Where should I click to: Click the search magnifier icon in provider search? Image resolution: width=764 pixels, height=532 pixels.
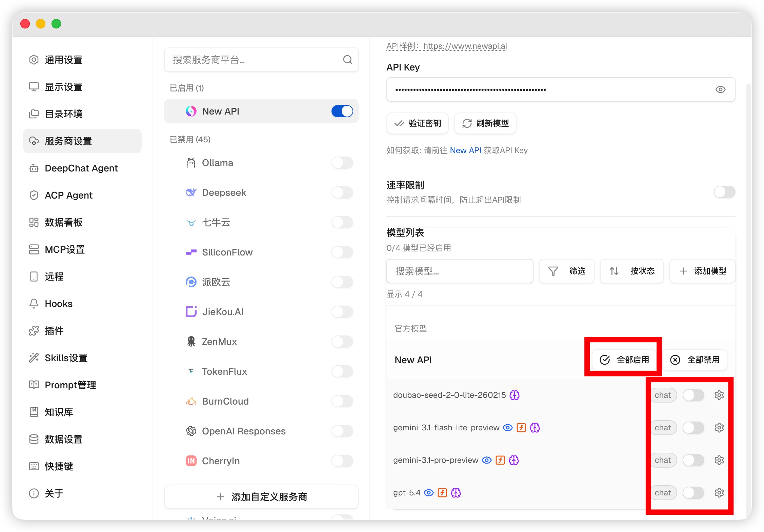pos(347,60)
